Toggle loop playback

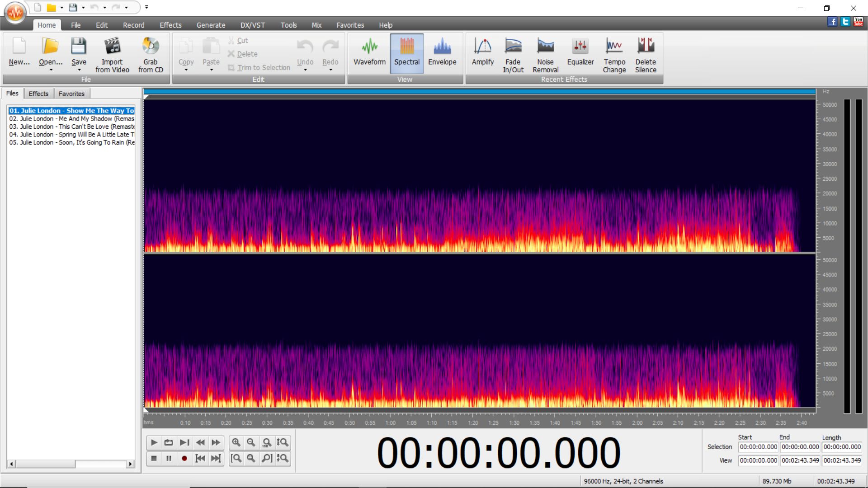pos(169,442)
